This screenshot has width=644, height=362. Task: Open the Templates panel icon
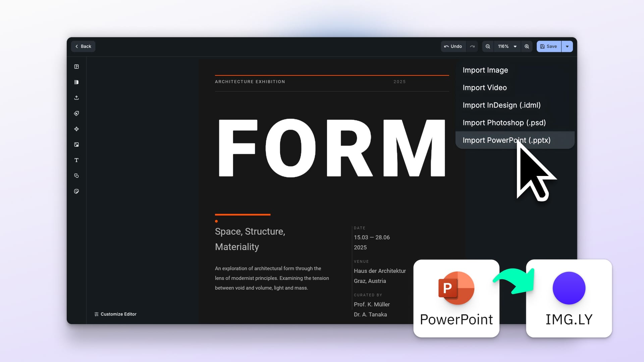click(x=76, y=66)
